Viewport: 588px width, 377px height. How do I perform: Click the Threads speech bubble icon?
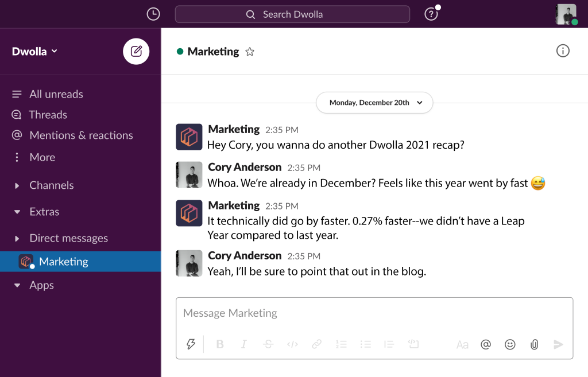pyautogui.click(x=17, y=115)
